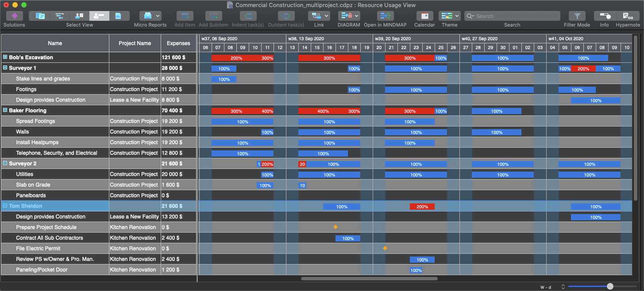Open the Solutions panel
The height and width of the screenshot is (291, 644).
point(14,16)
